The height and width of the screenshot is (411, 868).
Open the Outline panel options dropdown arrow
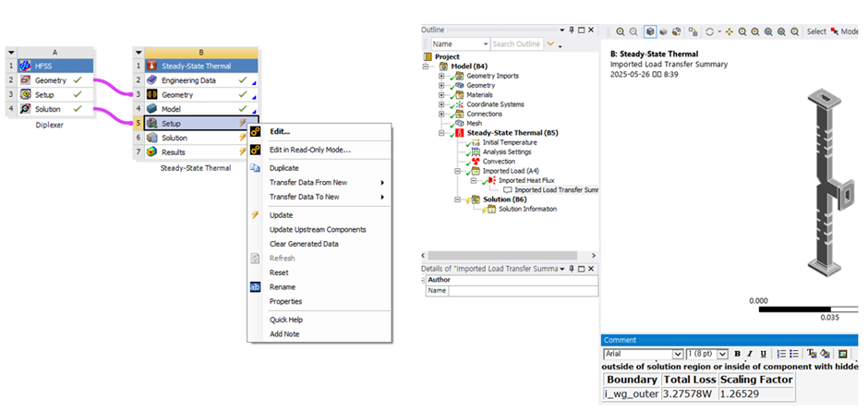point(561,30)
